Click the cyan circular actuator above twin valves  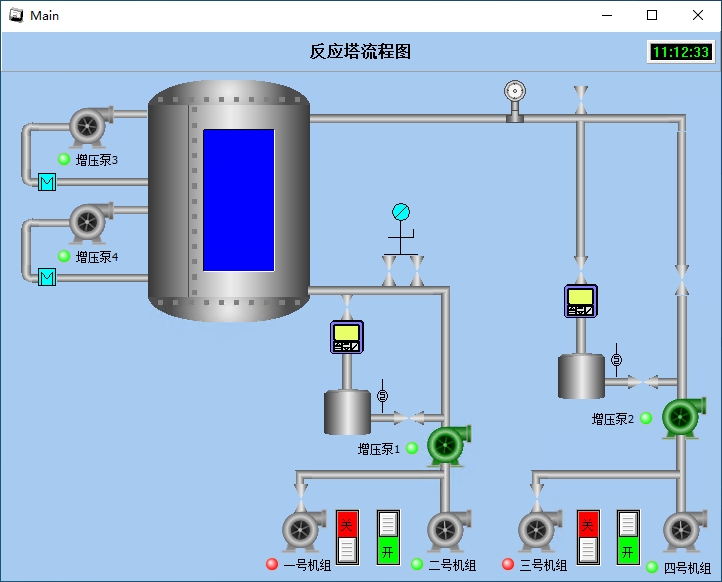coord(401,212)
